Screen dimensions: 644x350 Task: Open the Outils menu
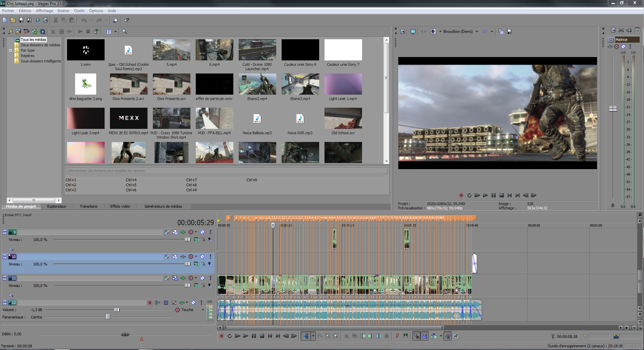coord(79,11)
